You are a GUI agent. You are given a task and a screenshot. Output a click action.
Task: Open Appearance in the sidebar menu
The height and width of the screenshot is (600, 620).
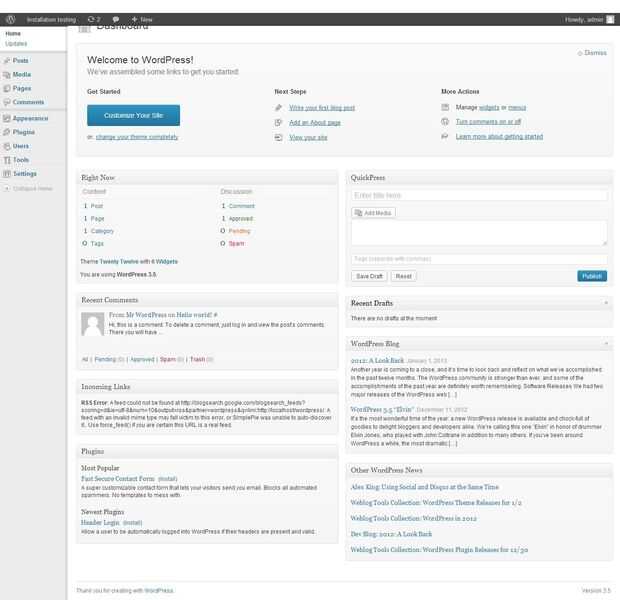coord(30,118)
